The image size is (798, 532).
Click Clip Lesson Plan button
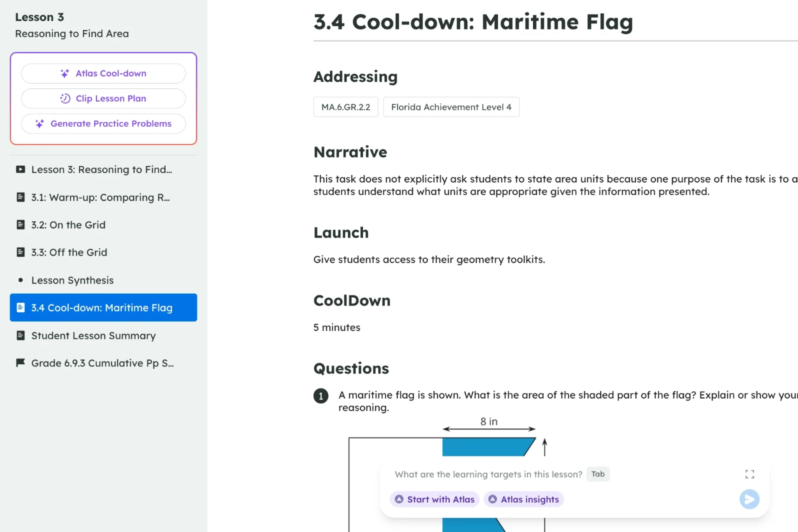(103, 98)
